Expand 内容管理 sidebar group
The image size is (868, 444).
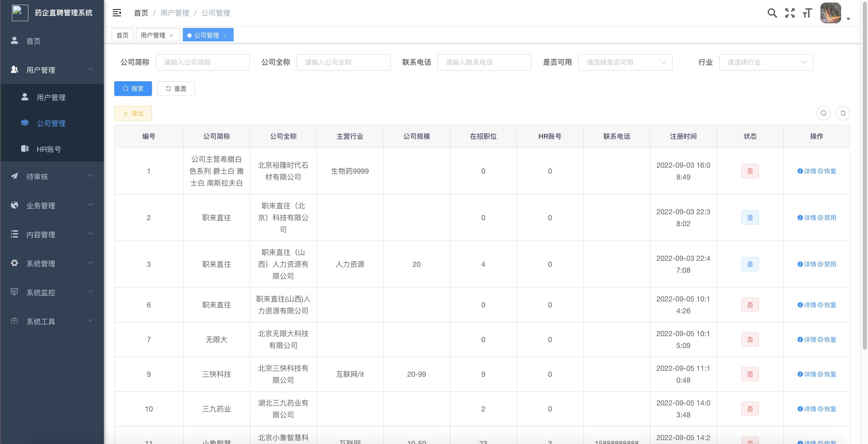tap(52, 234)
